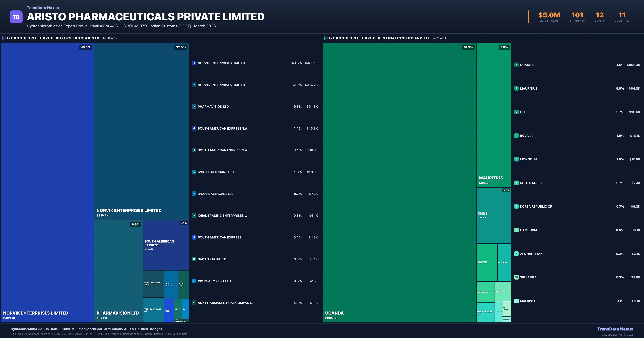Open South American Express S.A. list row
The image size is (644, 338).
pyautogui.click(x=222, y=128)
